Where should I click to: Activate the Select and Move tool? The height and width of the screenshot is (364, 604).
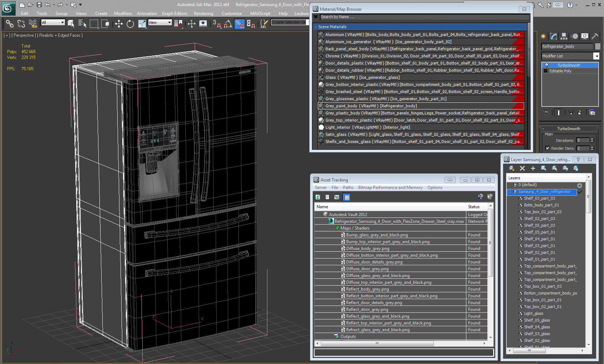click(119, 24)
